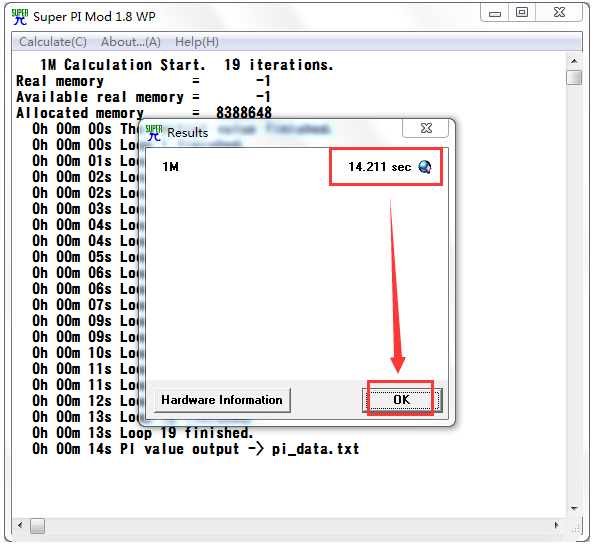Minimize the Super PI Mod window

(x=494, y=14)
